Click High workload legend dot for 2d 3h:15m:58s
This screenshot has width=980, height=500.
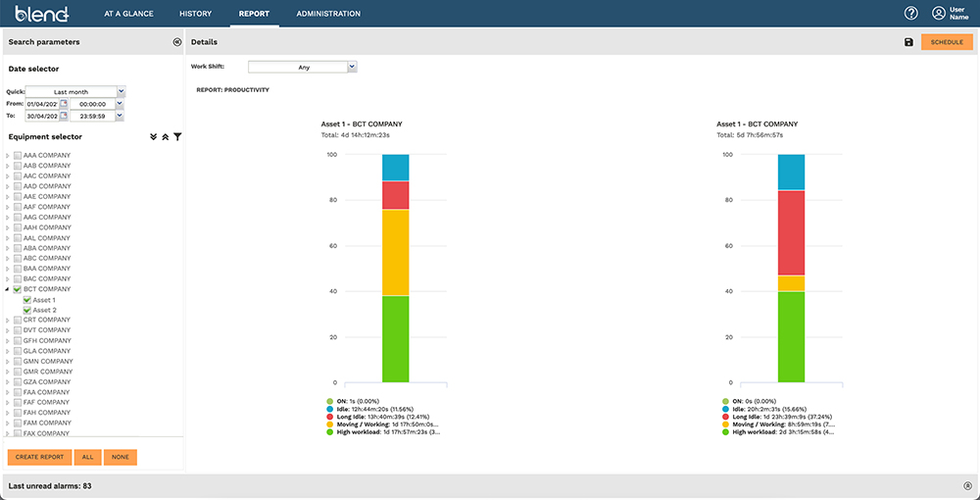coord(725,432)
